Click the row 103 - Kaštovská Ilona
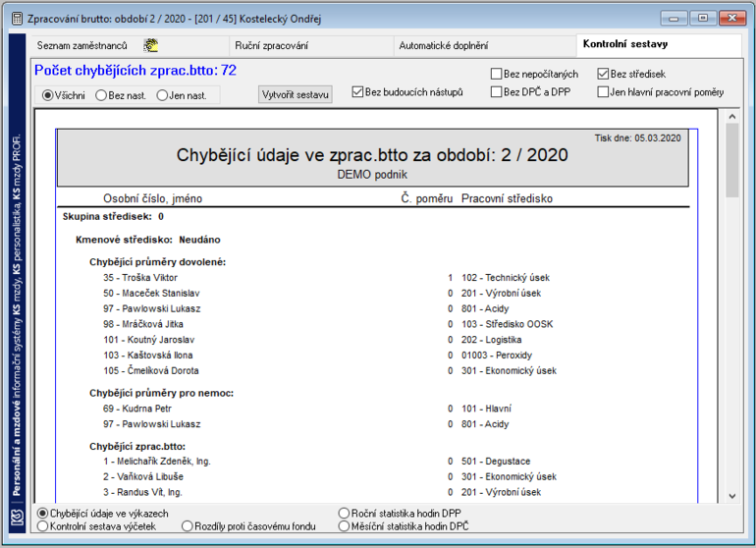Viewport: 756px width, 548px height. pos(147,356)
